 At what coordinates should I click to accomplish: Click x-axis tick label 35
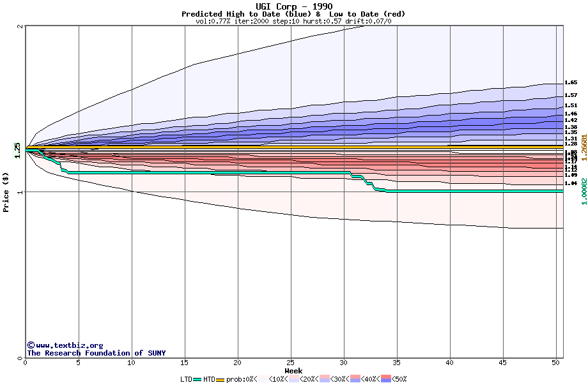[x=397, y=363]
